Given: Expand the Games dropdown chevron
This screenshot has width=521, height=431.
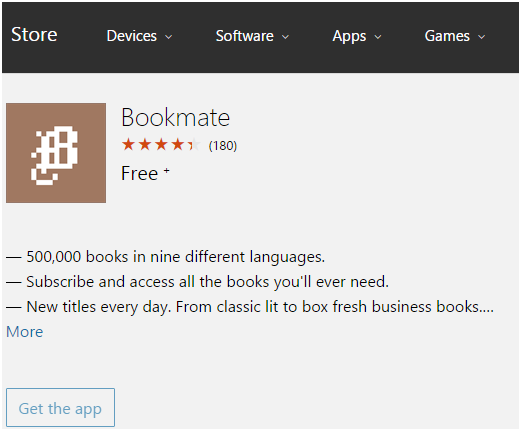Looking at the screenshot, I should 481,37.
